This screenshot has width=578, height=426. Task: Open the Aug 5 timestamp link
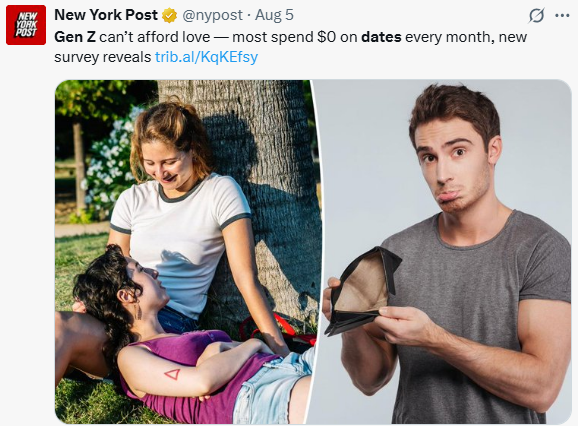[x=274, y=15]
